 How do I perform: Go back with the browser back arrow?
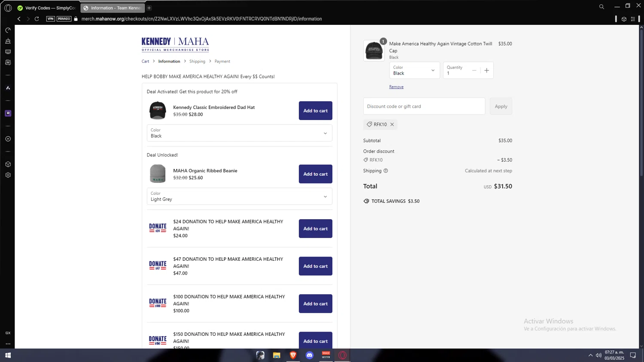19,19
